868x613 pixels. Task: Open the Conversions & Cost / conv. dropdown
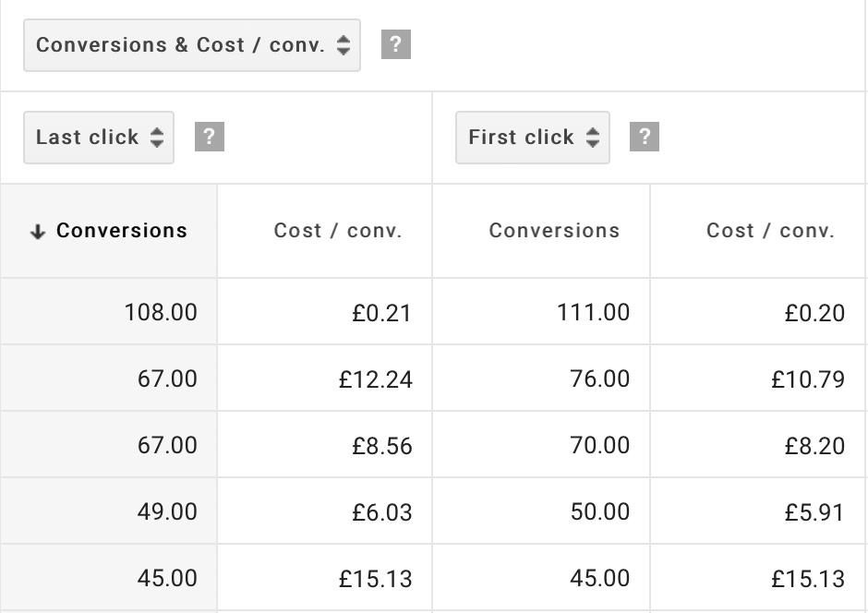192,45
